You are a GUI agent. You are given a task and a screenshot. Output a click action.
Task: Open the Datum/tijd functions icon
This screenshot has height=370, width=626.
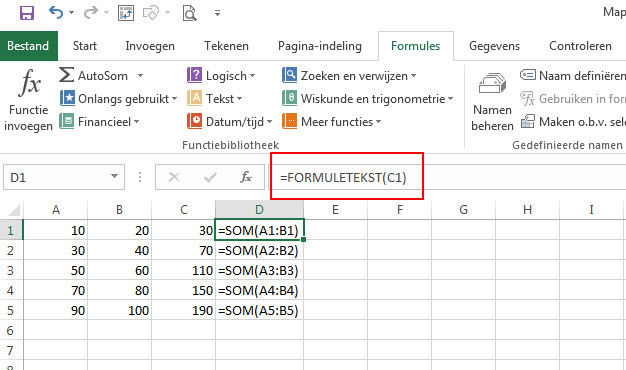click(x=194, y=121)
